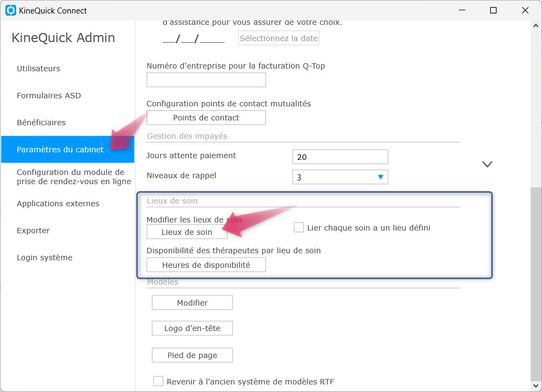The width and height of the screenshot is (542, 392).
Task: Close the KineQuick Connect window
Action: [x=525, y=10]
